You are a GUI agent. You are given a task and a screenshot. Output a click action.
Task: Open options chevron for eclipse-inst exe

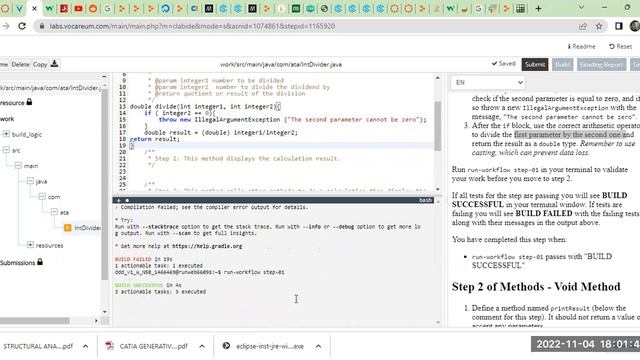(318, 346)
